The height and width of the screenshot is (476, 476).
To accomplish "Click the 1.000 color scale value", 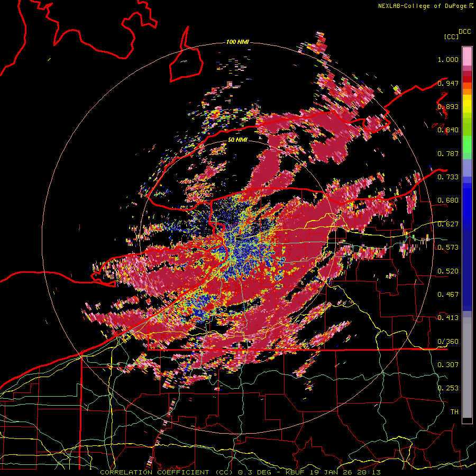I will [448, 59].
